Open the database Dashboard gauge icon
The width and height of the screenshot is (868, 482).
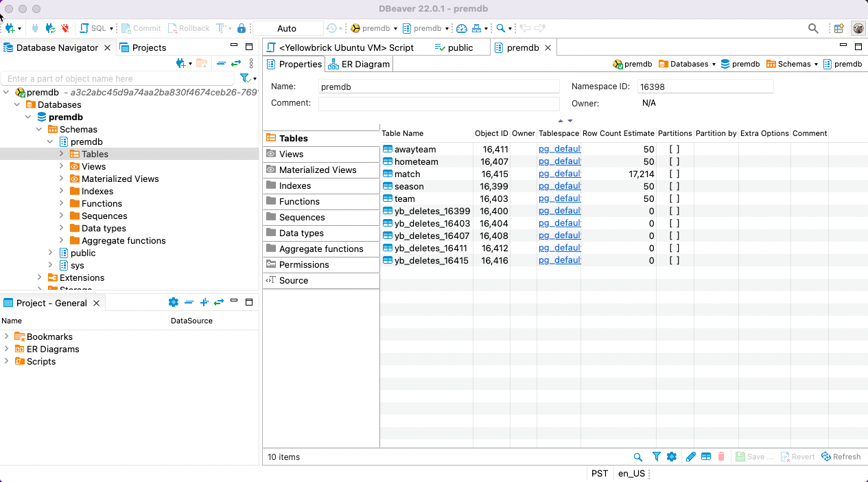461,28
